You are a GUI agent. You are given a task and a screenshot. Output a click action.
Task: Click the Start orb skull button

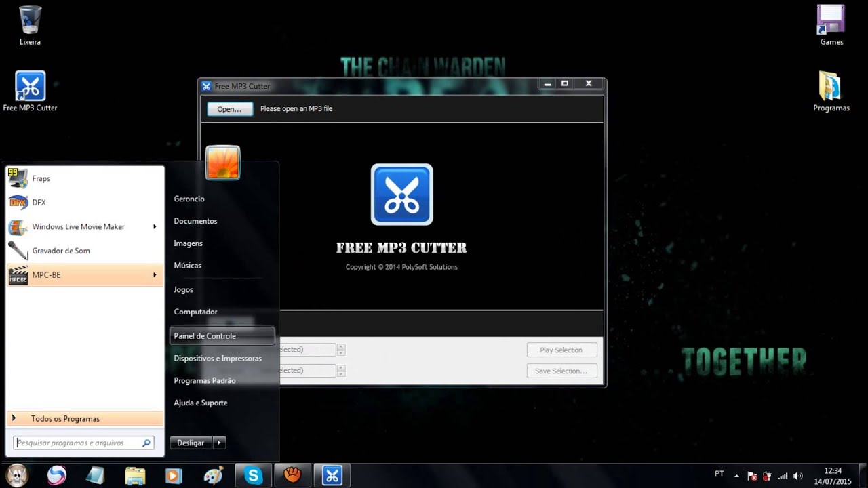[16, 475]
